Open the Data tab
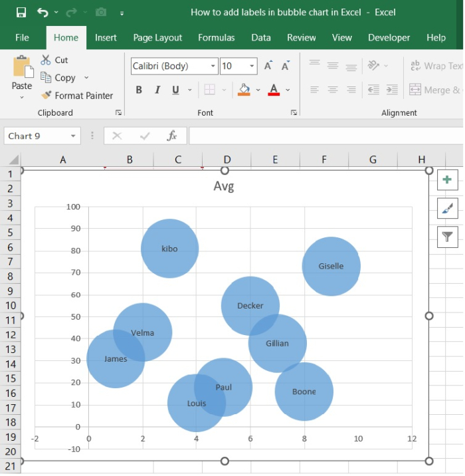Screen dimensions: 465x476 261,38
